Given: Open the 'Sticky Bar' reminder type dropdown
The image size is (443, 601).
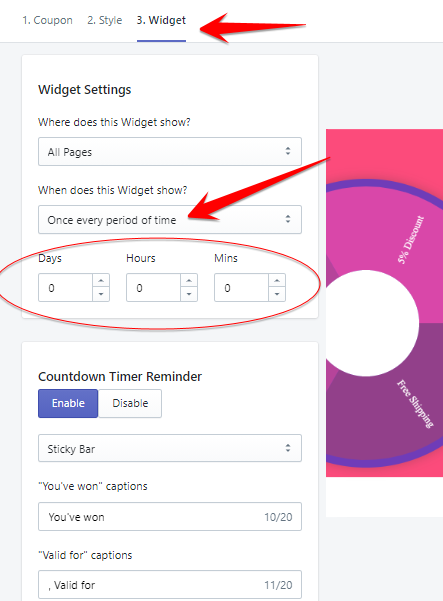Looking at the screenshot, I should click(170, 448).
